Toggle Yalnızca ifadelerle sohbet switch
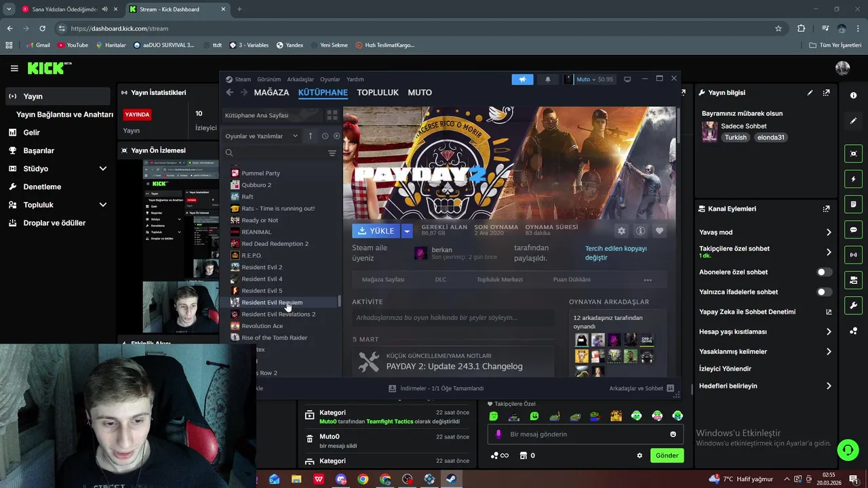 [824, 292]
